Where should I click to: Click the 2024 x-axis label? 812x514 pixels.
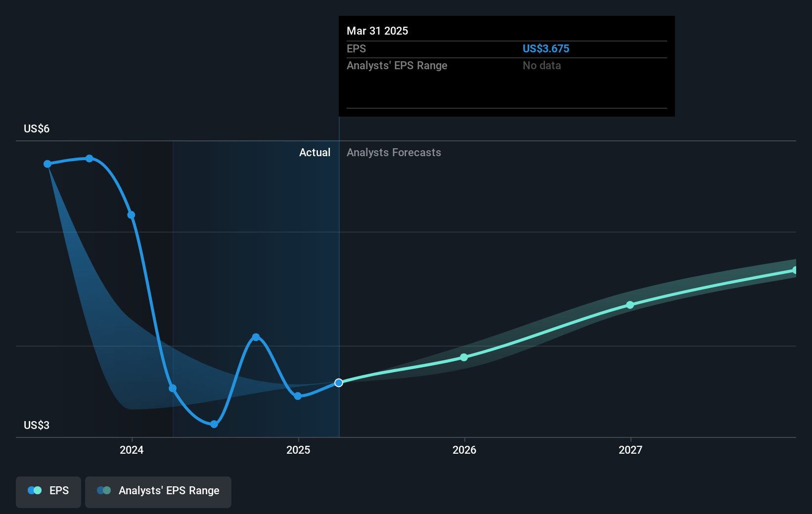[x=132, y=450]
